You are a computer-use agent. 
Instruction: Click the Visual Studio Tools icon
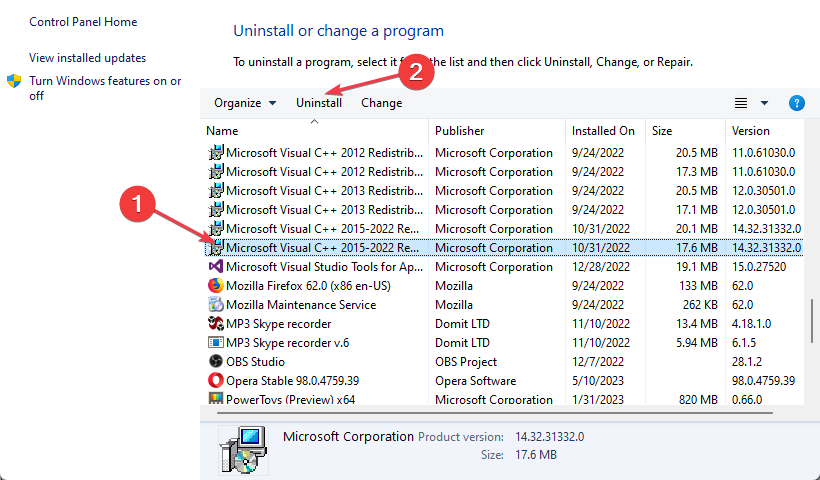click(215, 267)
